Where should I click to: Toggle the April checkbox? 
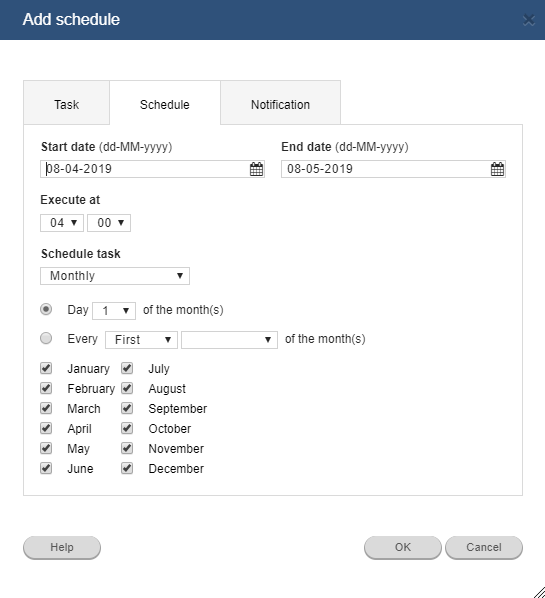(46, 428)
